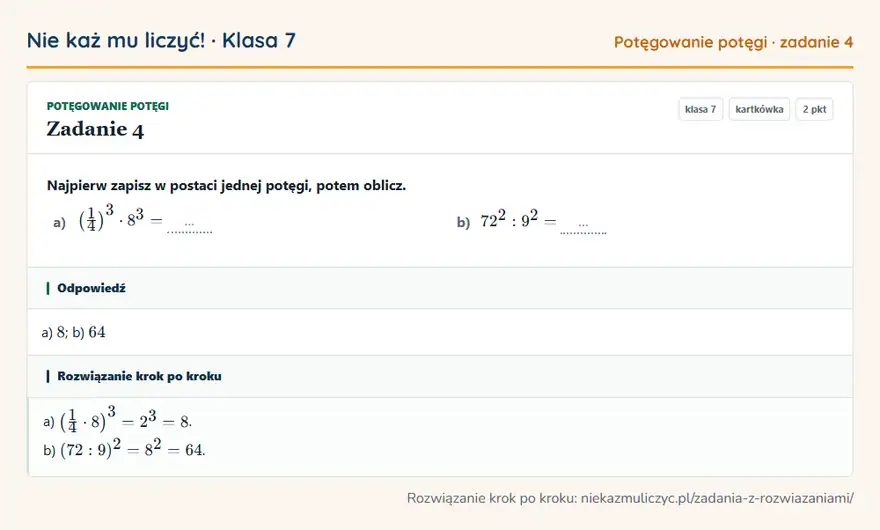Viewport: 880px width, 530px height.
Task: Click the 'Potęgowanie potęgi · zadanie 4' header label
Action: (x=734, y=42)
